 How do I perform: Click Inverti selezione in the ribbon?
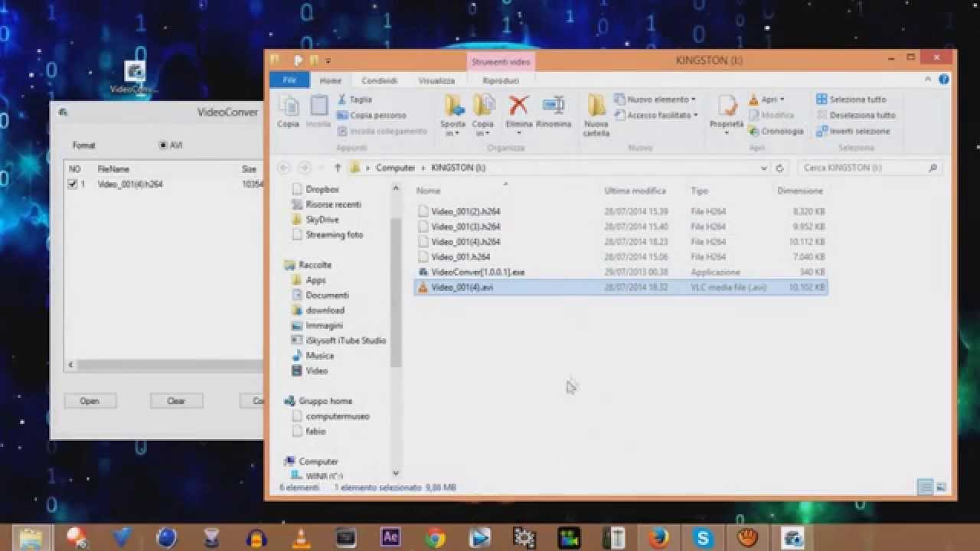(x=853, y=132)
